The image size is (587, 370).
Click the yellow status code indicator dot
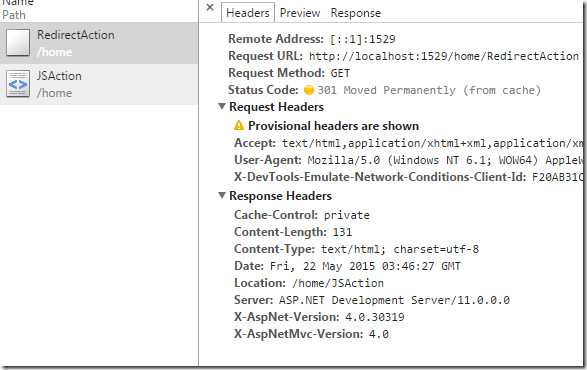[x=309, y=90]
